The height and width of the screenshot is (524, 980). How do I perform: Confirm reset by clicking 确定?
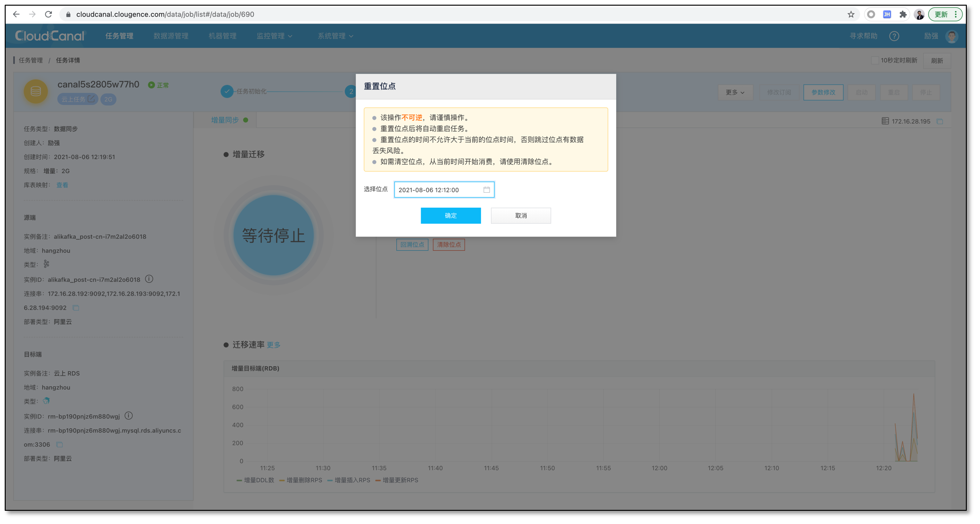click(x=450, y=215)
